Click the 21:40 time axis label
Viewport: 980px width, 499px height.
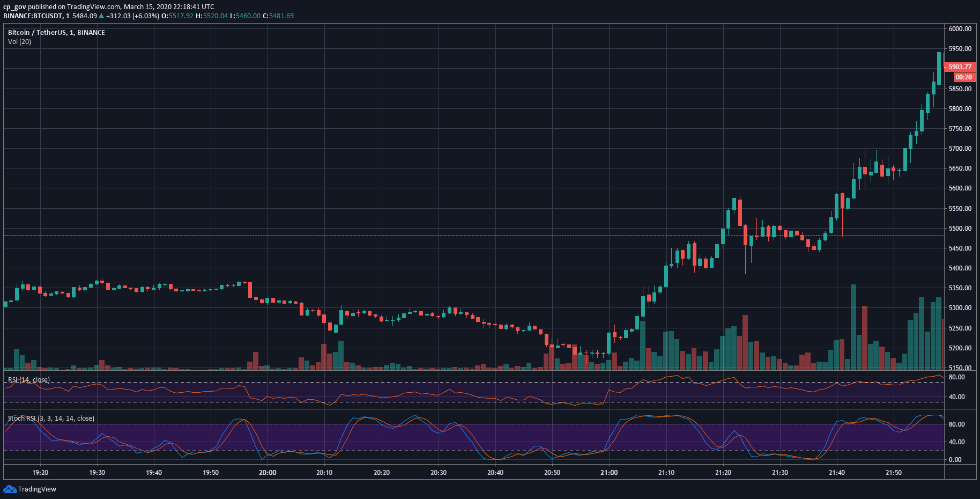(837, 473)
